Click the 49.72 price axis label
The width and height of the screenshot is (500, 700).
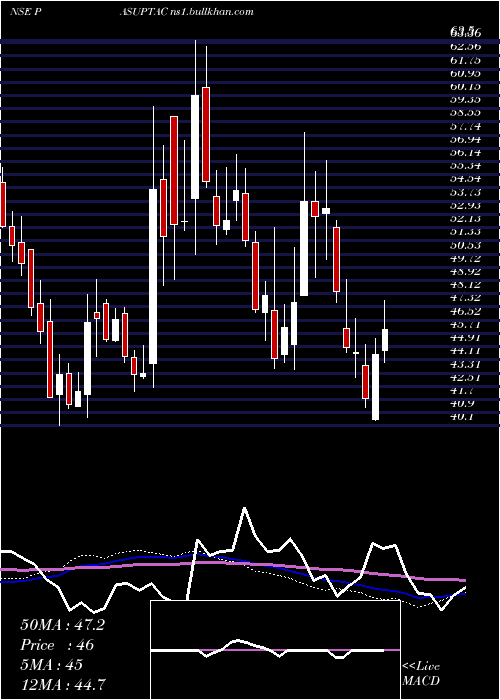point(465,258)
